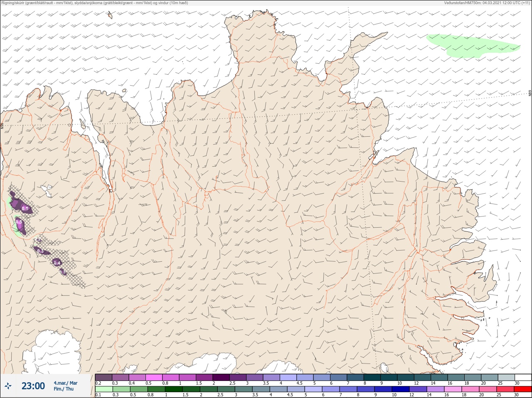The image size is (532, 398).
Task: Pick the palest green swatch starting lower legend
Action: [x=104, y=389]
